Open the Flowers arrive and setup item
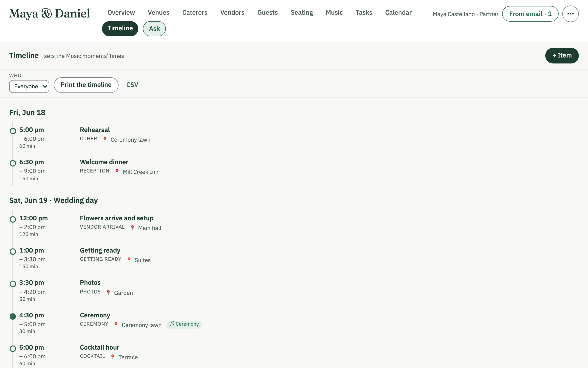The image size is (588, 368). (117, 218)
